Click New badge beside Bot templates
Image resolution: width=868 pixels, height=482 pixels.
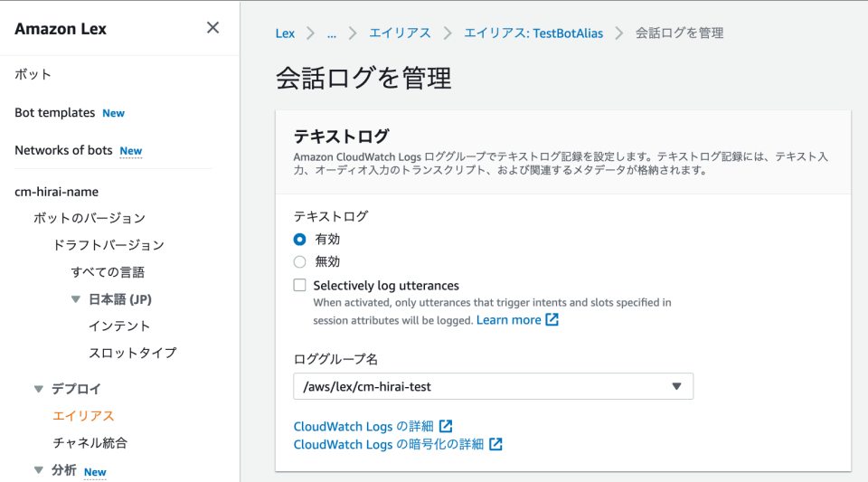click(114, 113)
